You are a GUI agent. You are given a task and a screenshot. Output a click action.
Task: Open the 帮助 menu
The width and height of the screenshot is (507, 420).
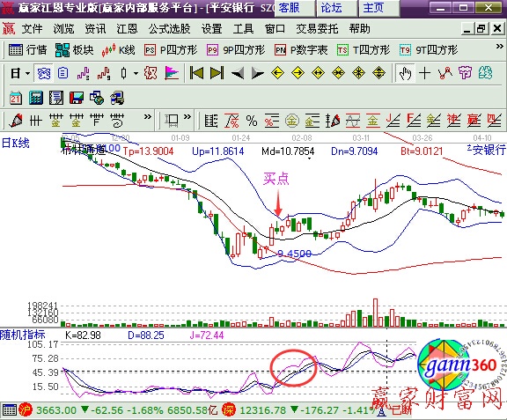click(x=359, y=29)
